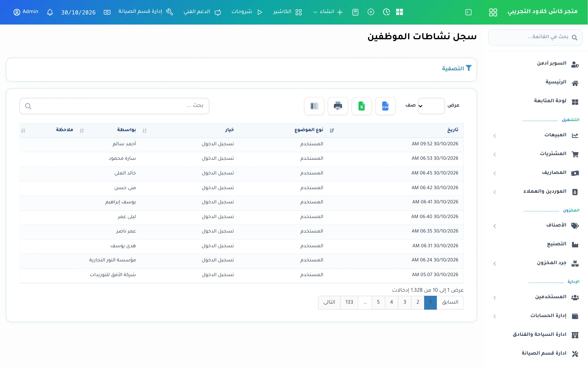Screen dimensions: 588x368
Task: Expand the المشتريات sidebar menu
Action: tap(535, 154)
